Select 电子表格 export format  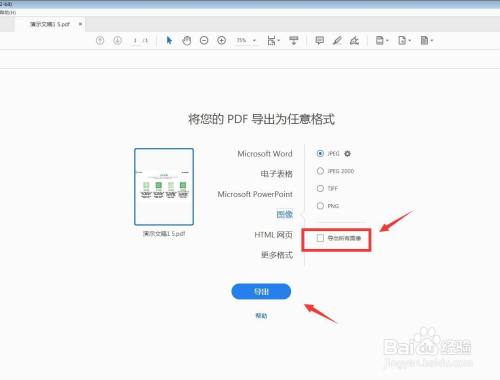277,174
